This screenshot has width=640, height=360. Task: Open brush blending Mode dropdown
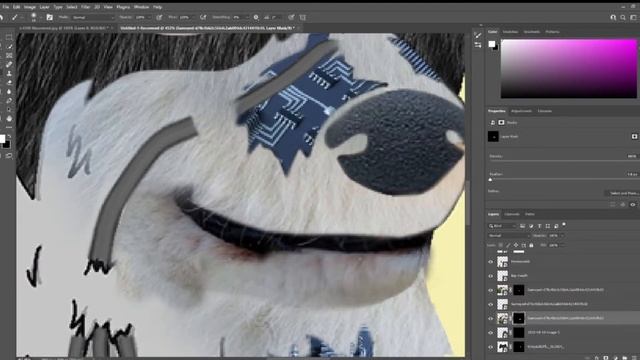(93, 17)
